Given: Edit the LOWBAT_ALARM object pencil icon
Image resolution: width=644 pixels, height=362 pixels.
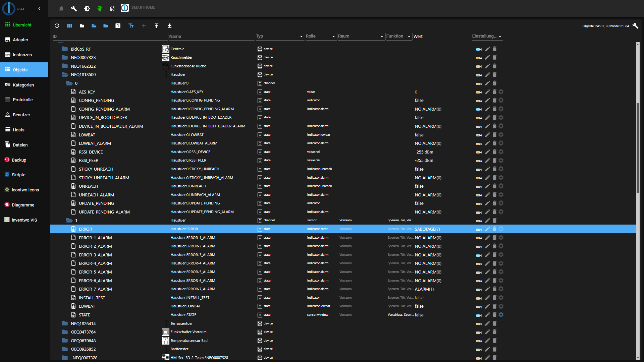Looking at the screenshot, I should click(x=487, y=143).
